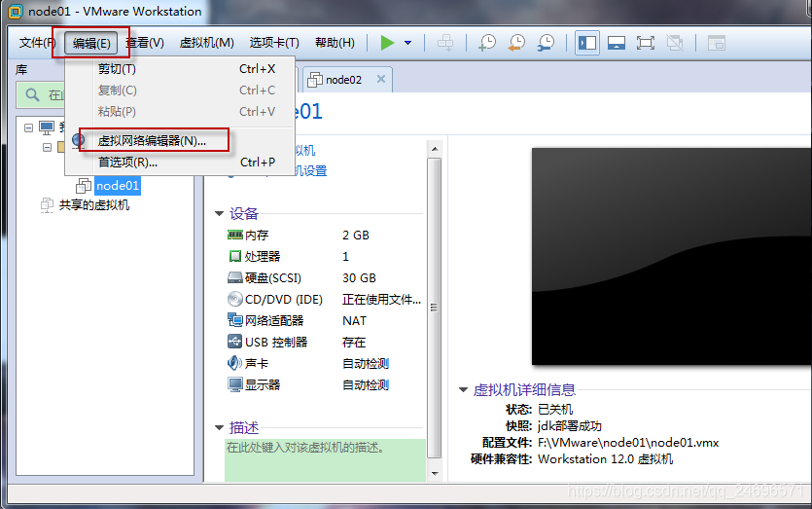Screen dimensions: 812x509
Task: Open the power options dropdown arrow
Action: point(408,43)
